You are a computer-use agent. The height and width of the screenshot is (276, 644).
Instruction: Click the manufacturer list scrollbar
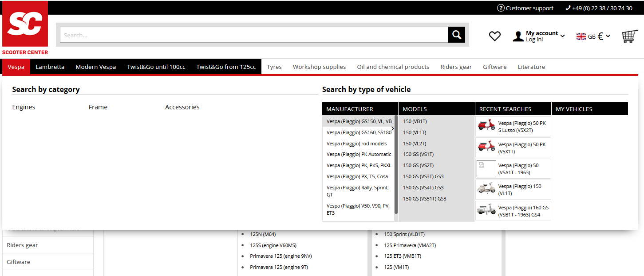pos(396,164)
